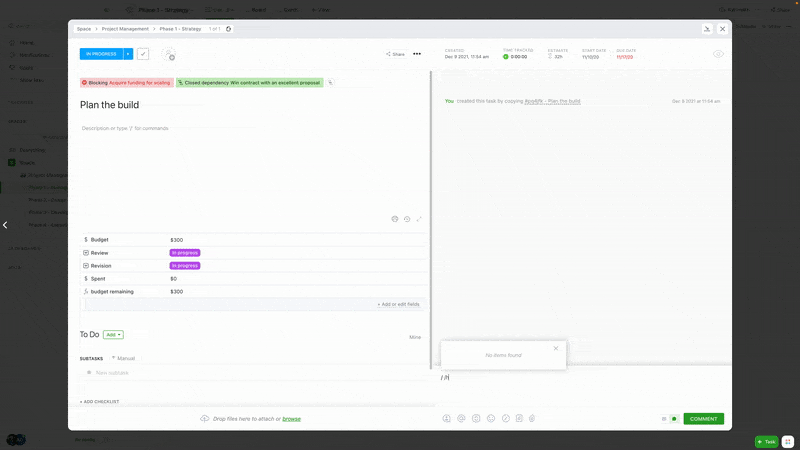Edit the task title Plan the build
This screenshot has width=800, height=450.
(x=109, y=105)
